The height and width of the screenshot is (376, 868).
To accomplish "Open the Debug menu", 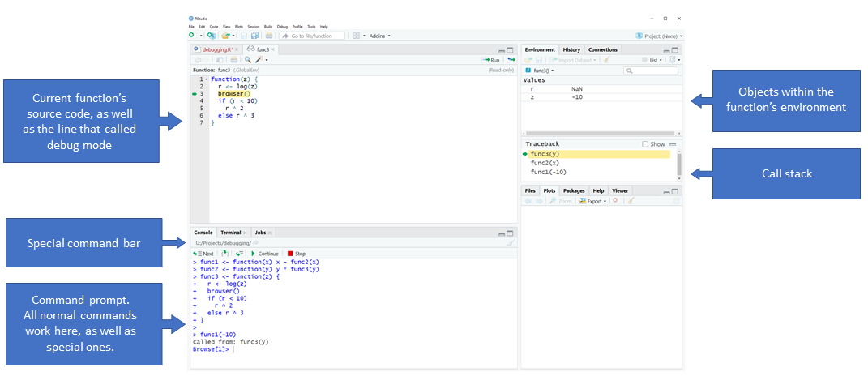I will point(282,27).
